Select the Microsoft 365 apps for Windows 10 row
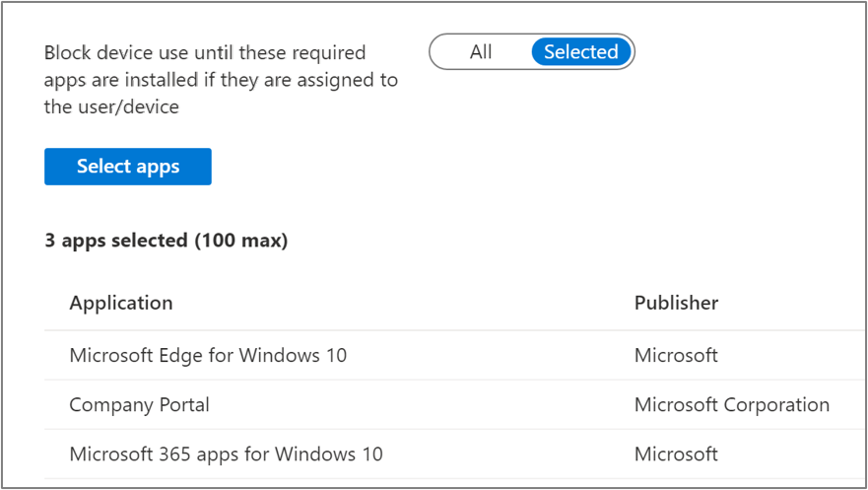This screenshot has height=490, width=868. pyautogui.click(x=226, y=455)
